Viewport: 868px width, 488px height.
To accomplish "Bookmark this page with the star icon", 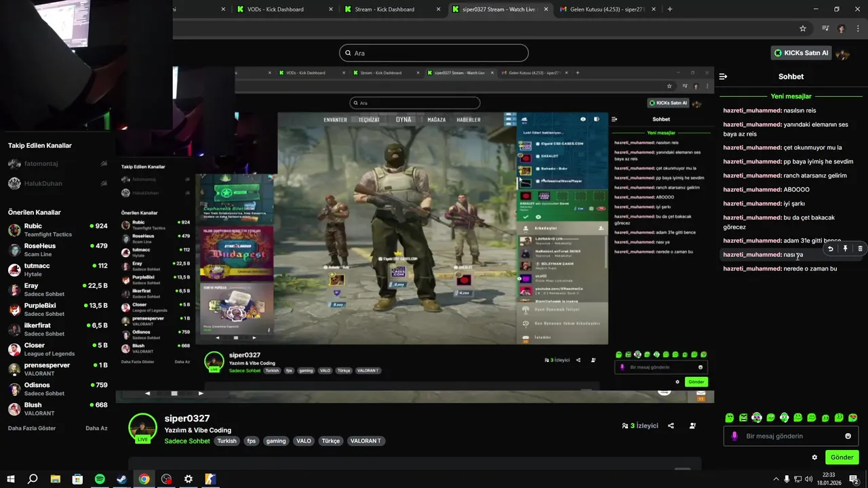I will (803, 28).
